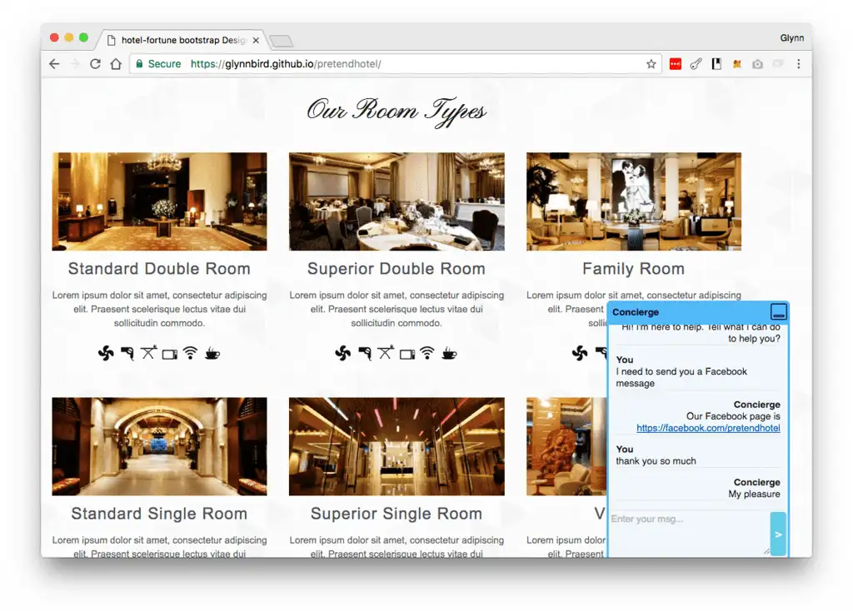
Task: Click the hair dryer icon under Standard Double Room
Action: pos(127,354)
